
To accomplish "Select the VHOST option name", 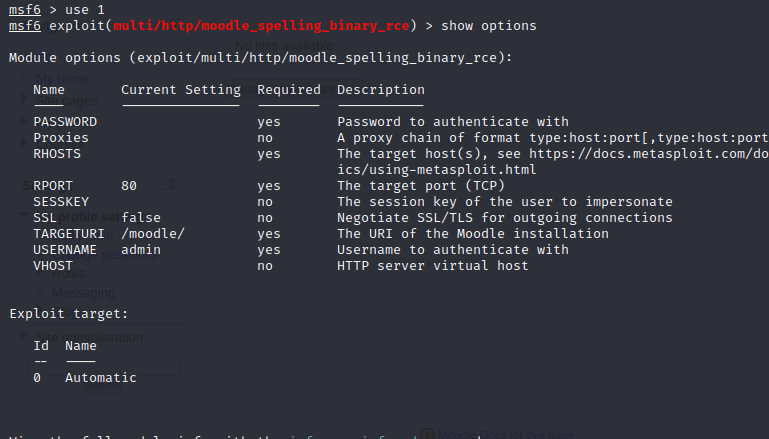I will click(53, 266).
